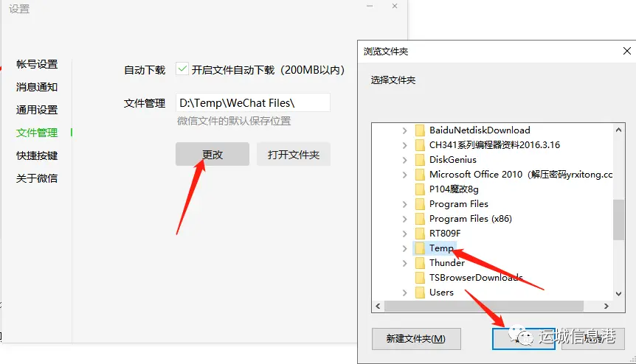Close the 浏览文件夹 dialog
The width and height of the screenshot is (636, 364).
click(x=626, y=51)
